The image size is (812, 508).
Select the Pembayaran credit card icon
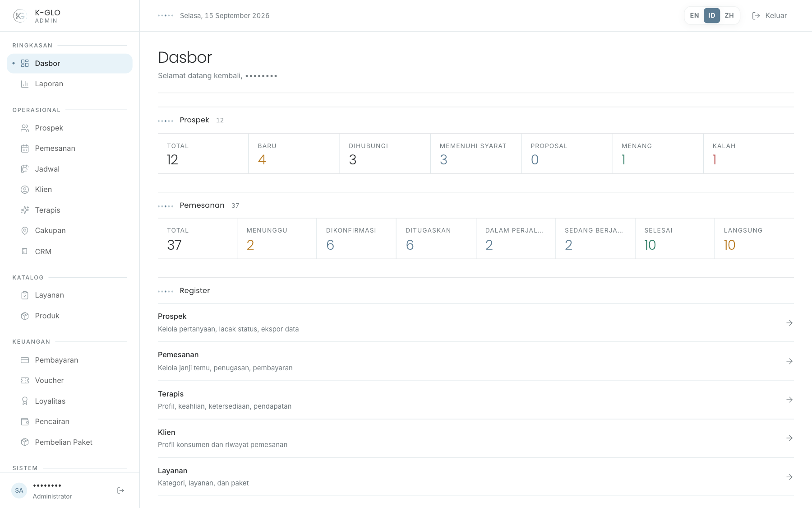pyautogui.click(x=25, y=360)
